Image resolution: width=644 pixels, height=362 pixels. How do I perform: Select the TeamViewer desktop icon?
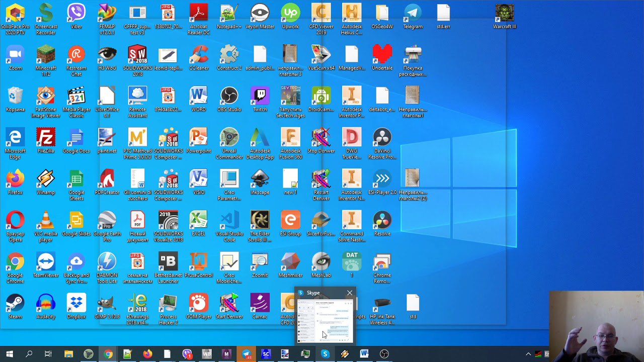point(46,265)
